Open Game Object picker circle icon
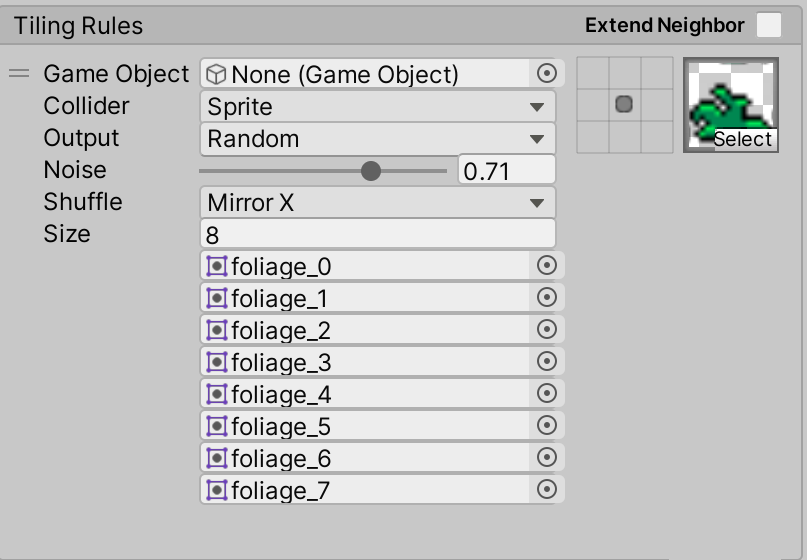This screenshot has width=807, height=560. pyautogui.click(x=546, y=73)
